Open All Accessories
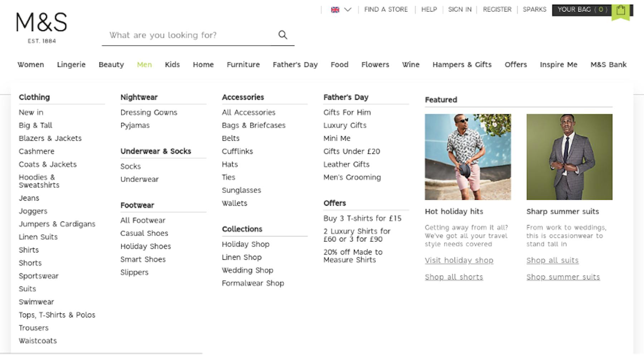The image size is (644, 360). click(248, 112)
